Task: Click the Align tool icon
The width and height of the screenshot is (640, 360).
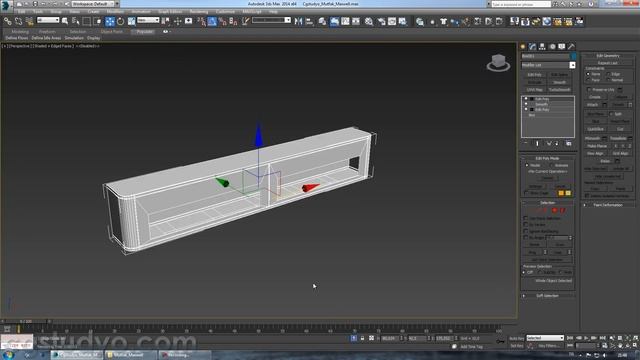Action: pos(309,21)
